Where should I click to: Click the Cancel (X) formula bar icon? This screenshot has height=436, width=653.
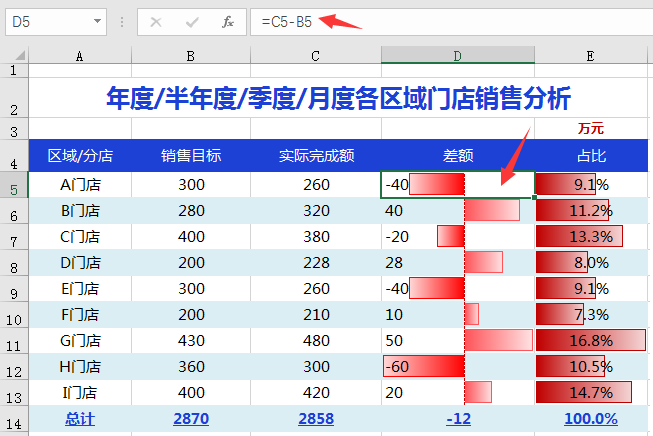[x=156, y=22]
